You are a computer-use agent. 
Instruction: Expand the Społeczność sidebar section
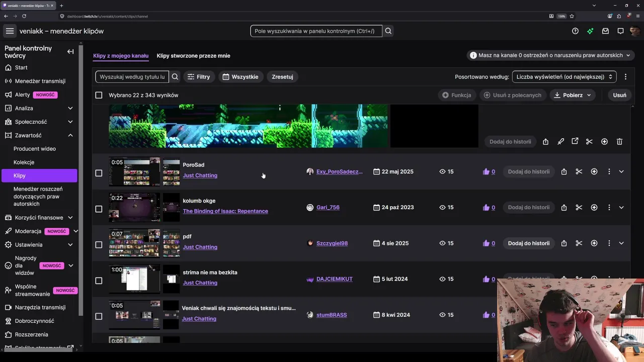pyautogui.click(x=70, y=122)
